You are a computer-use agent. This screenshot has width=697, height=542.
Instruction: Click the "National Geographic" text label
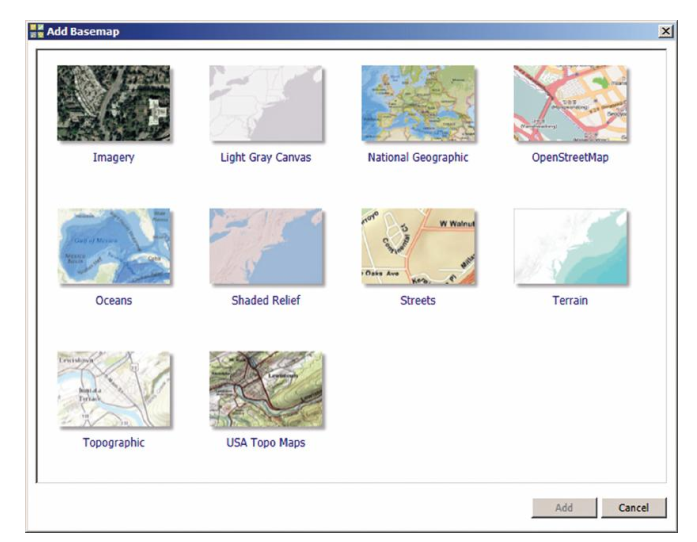pos(417,158)
